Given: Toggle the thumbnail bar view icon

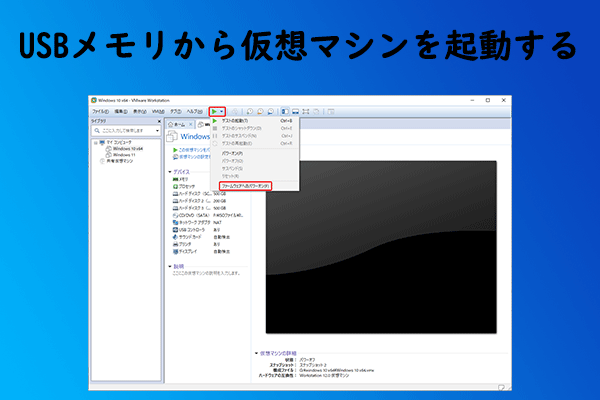Looking at the screenshot, I should [295, 112].
